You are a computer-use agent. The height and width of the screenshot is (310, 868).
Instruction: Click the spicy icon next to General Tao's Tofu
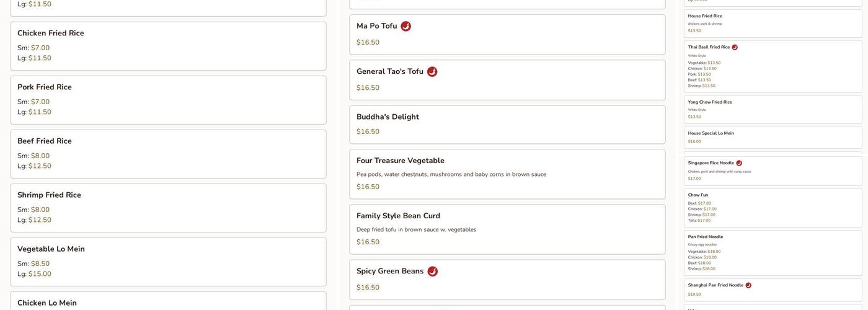point(432,72)
